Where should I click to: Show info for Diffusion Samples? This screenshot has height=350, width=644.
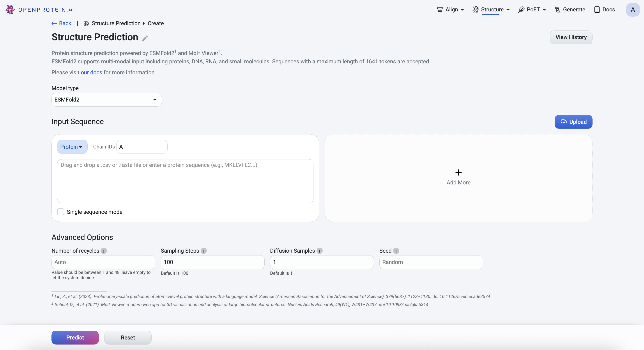pyautogui.click(x=320, y=251)
